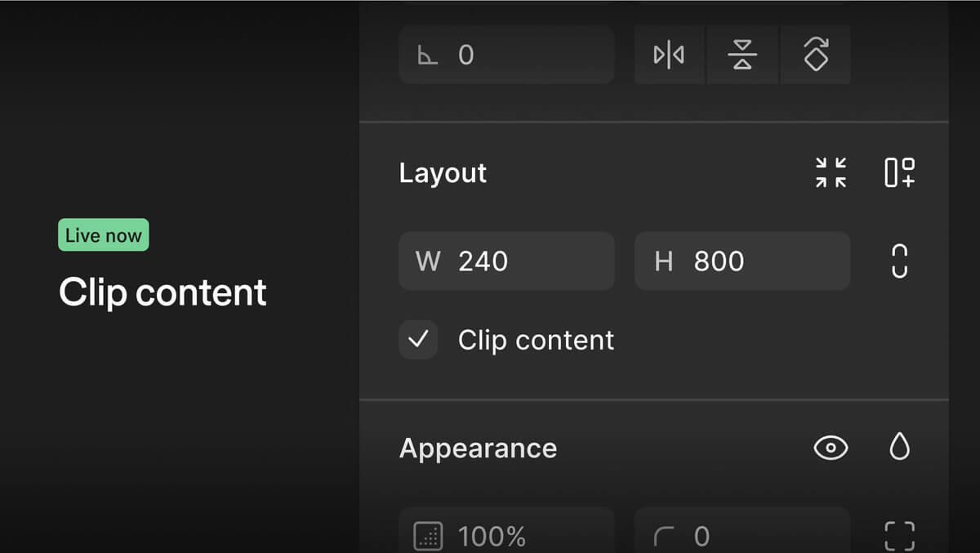Click the corner radius icon
This screenshot has height=553, width=980.
click(666, 536)
